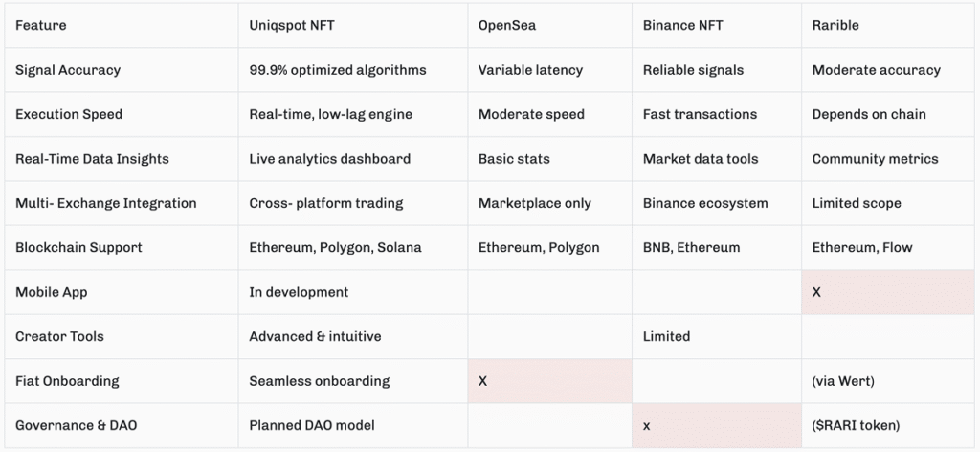Click the "Rarible" column header
Image resolution: width=980 pixels, height=452 pixels.
coord(835,25)
